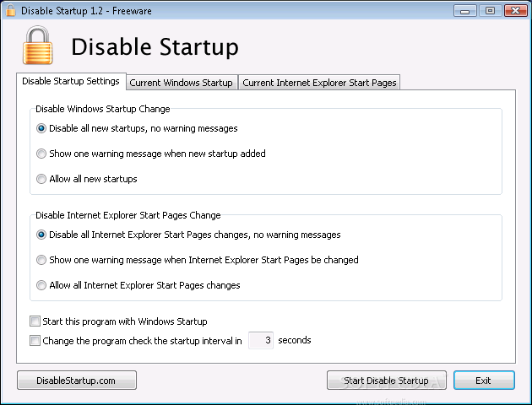Click the Disable Internet Explorer Start Pages Change label
532x405 pixels.
pyautogui.click(x=128, y=215)
